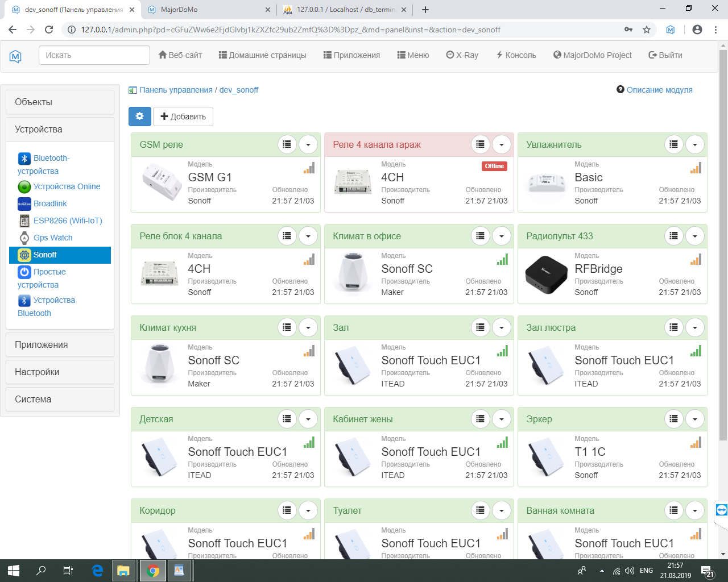Expand dropdown arrow on Ванная комната card
The height and width of the screenshot is (582, 728).
695,511
